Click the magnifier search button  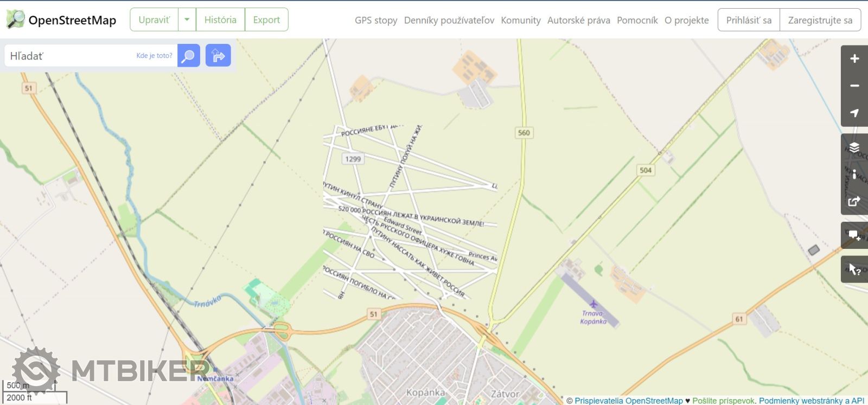click(x=188, y=56)
